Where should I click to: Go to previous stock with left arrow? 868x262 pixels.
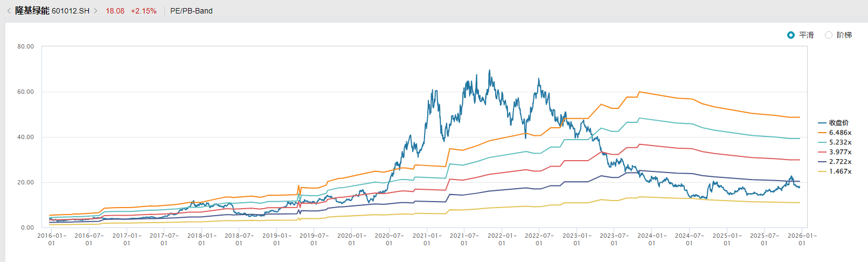click(9, 11)
